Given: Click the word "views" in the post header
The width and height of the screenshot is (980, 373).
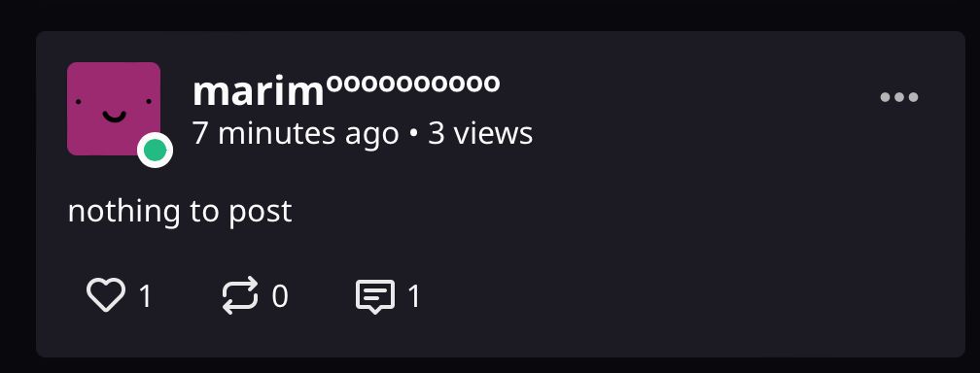Looking at the screenshot, I should tap(493, 134).
